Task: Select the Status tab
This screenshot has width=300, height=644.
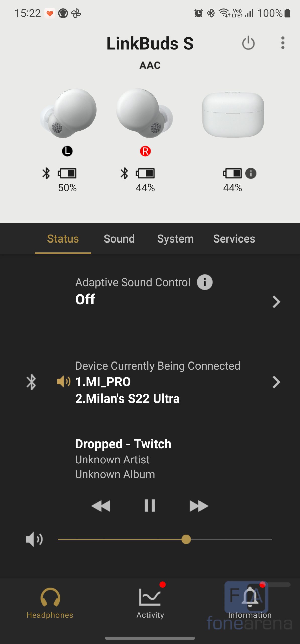Action: click(x=63, y=239)
